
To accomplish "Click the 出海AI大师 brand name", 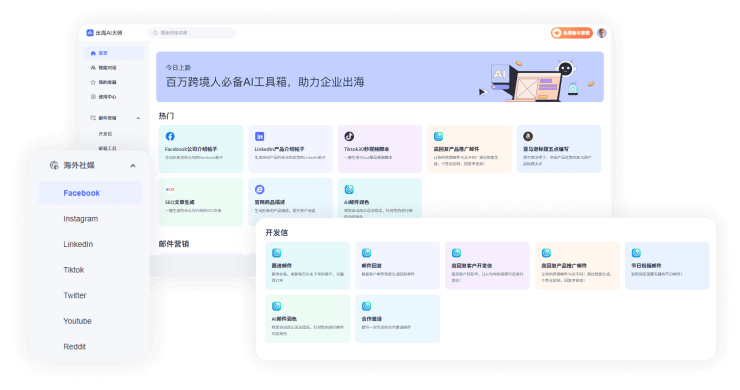I will pos(109,33).
